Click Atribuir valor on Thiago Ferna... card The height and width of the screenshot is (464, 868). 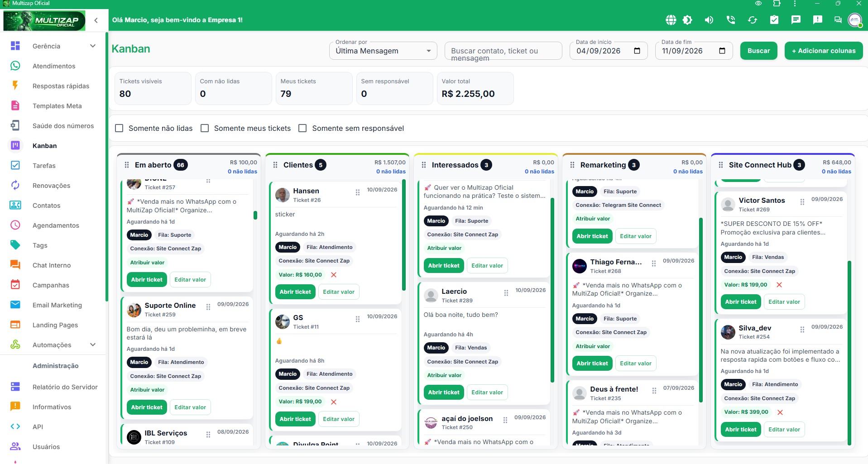pos(593,346)
